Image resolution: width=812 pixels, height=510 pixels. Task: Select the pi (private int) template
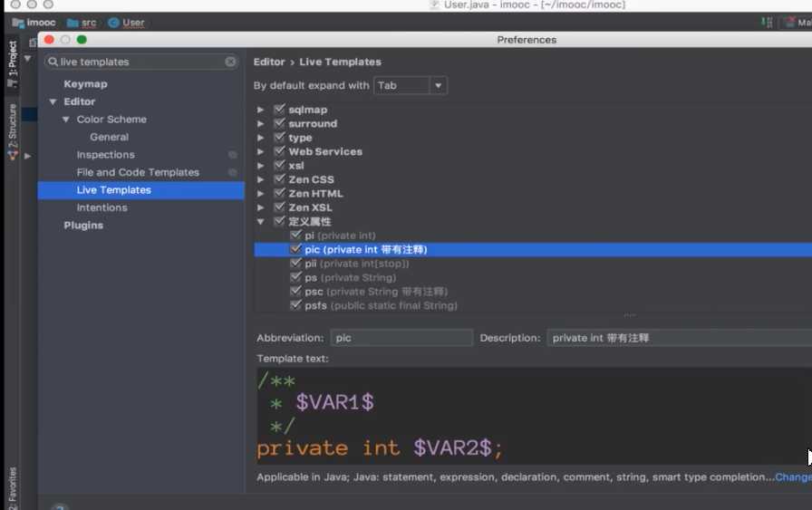[x=340, y=236]
